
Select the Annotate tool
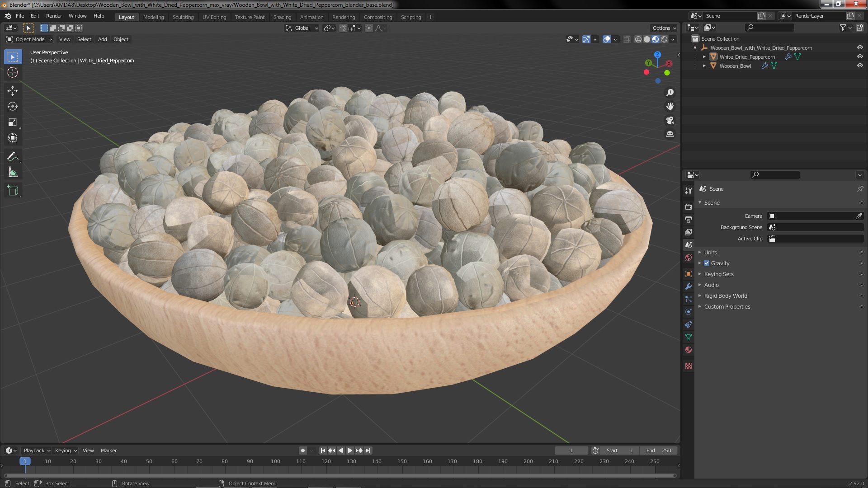(13, 157)
